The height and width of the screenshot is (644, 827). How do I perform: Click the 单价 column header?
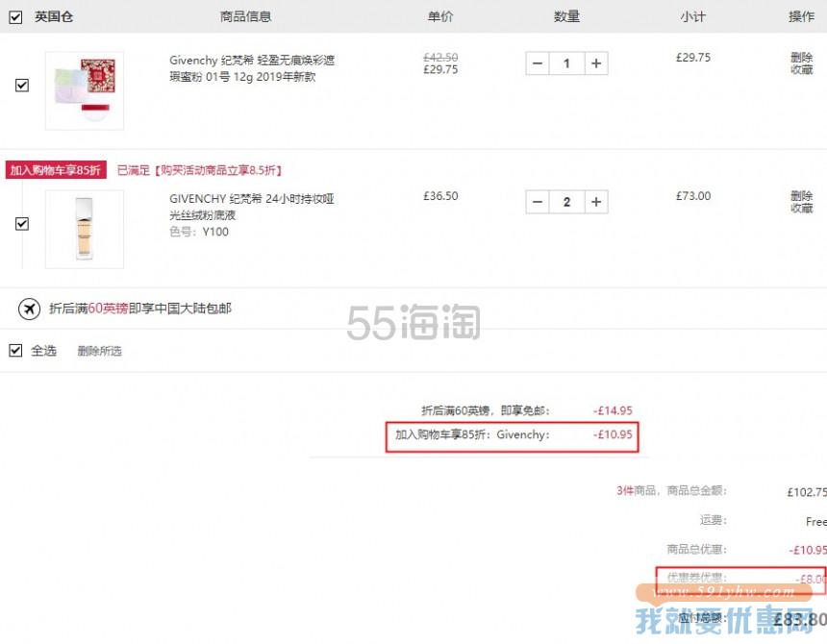coord(440,17)
